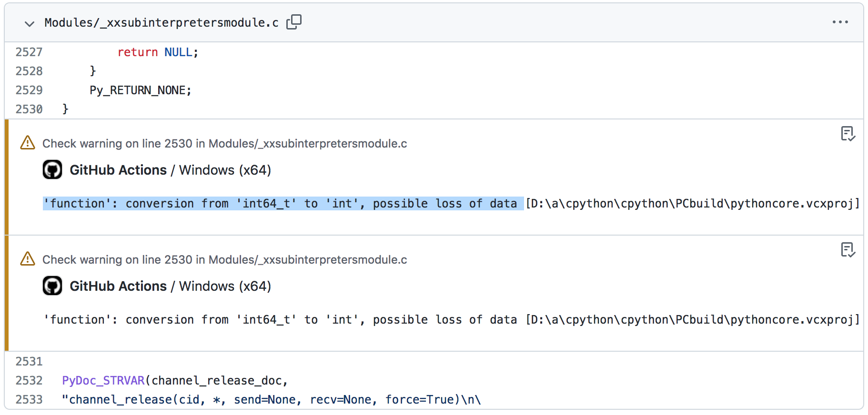Open second GitHub Actions / Windows (x64) link
This screenshot has width=868, height=415.
click(x=170, y=286)
